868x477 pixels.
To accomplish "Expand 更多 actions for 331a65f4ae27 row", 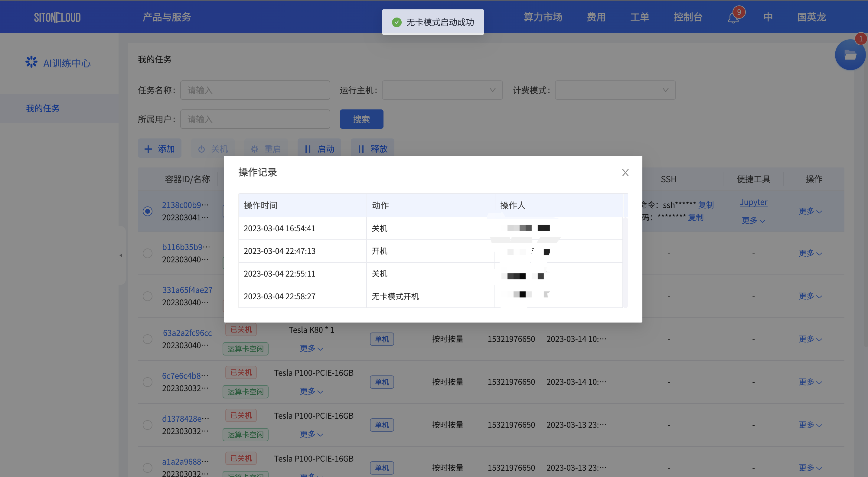I will [810, 296].
